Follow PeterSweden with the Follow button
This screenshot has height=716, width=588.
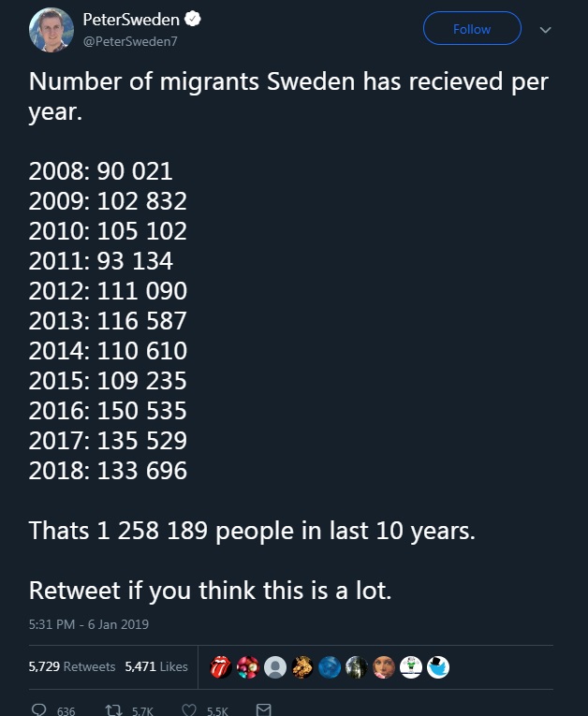[472, 29]
